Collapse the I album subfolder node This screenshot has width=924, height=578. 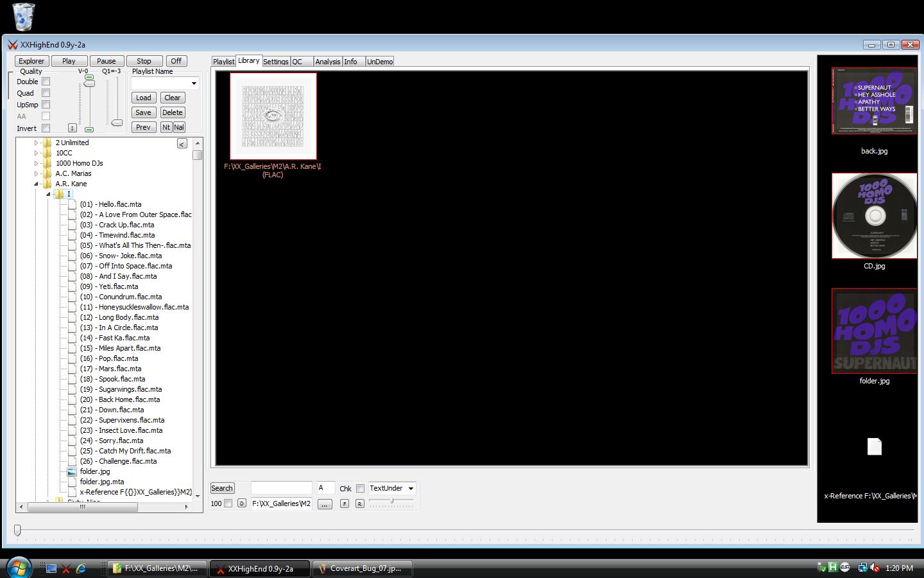point(48,194)
